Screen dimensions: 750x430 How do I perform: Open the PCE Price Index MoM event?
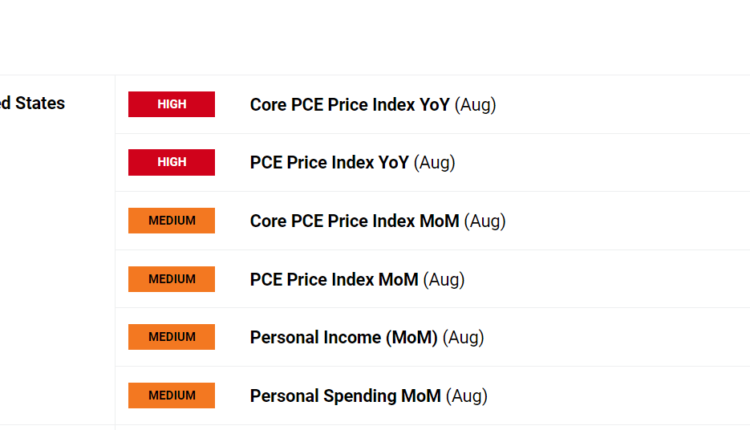pyautogui.click(x=334, y=279)
